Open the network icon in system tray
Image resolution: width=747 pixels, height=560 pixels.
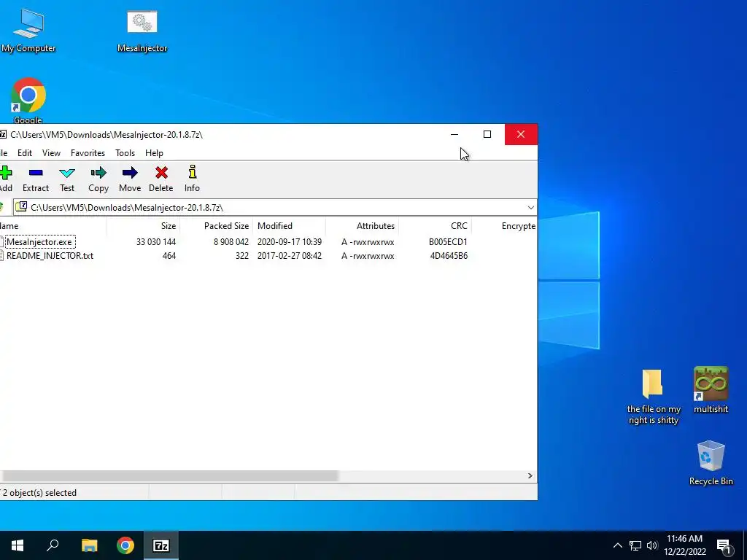tap(635, 545)
